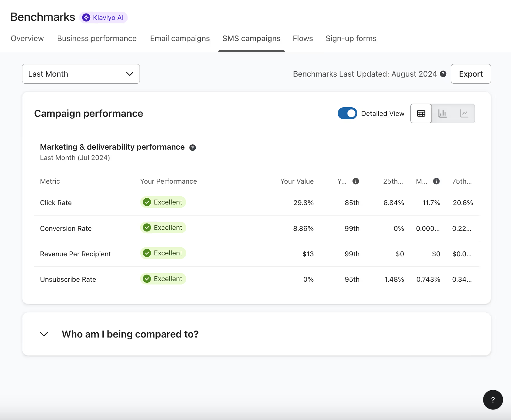Click the Excellent label in Click Rate row
This screenshot has width=511, height=420.
point(168,202)
